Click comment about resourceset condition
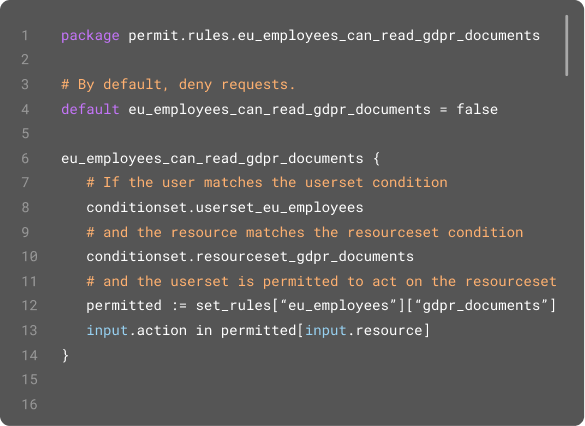The width and height of the screenshot is (585, 426). click(x=305, y=232)
